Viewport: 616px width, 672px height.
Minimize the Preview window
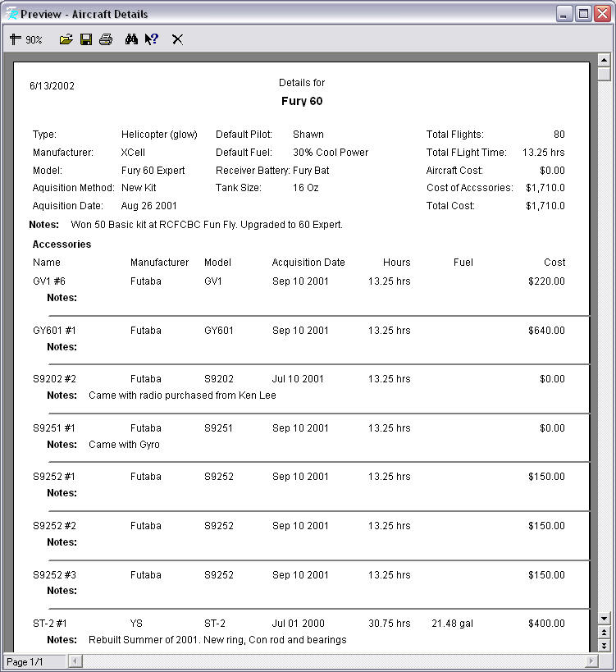point(564,14)
